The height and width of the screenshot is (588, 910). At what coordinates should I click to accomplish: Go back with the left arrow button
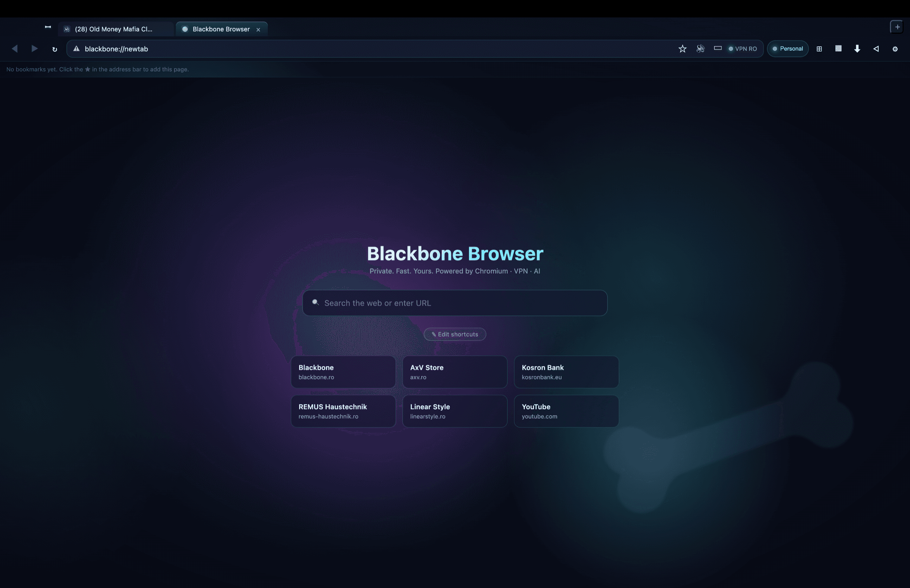click(14, 49)
